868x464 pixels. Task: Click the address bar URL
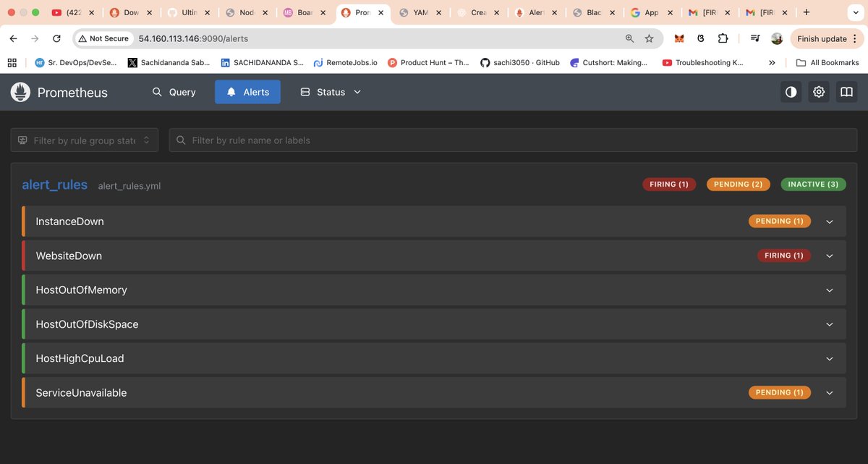tap(193, 38)
